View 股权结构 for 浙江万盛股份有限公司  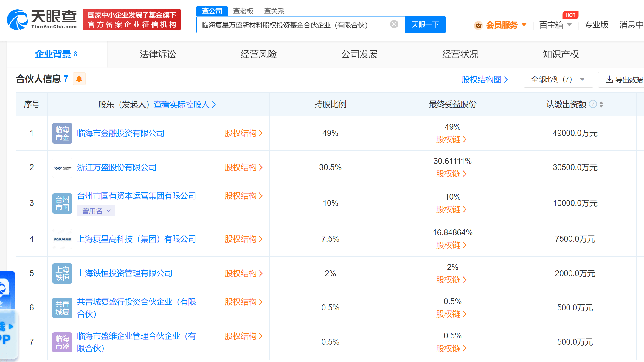point(243,167)
